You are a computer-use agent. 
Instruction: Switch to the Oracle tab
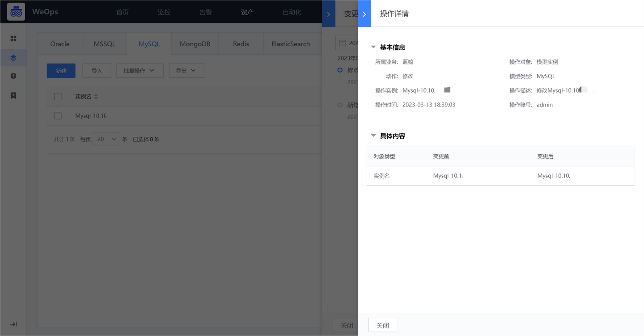point(60,44)
